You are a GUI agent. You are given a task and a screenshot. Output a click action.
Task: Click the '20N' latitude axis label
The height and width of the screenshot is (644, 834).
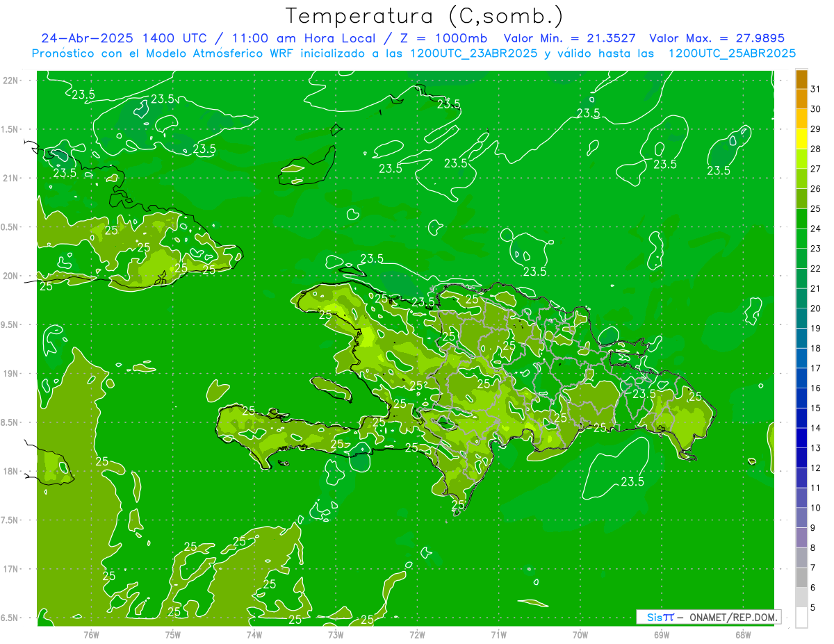pos(11,276)
